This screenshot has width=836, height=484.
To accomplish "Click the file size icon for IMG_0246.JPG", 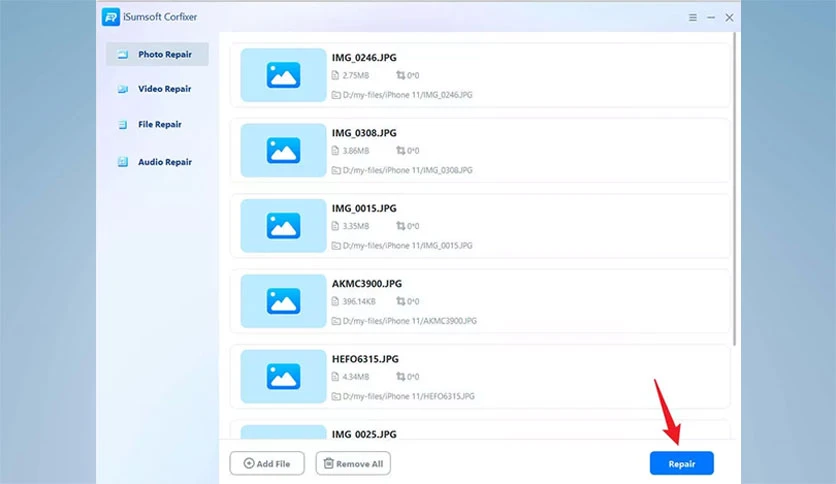I will 335,75.
